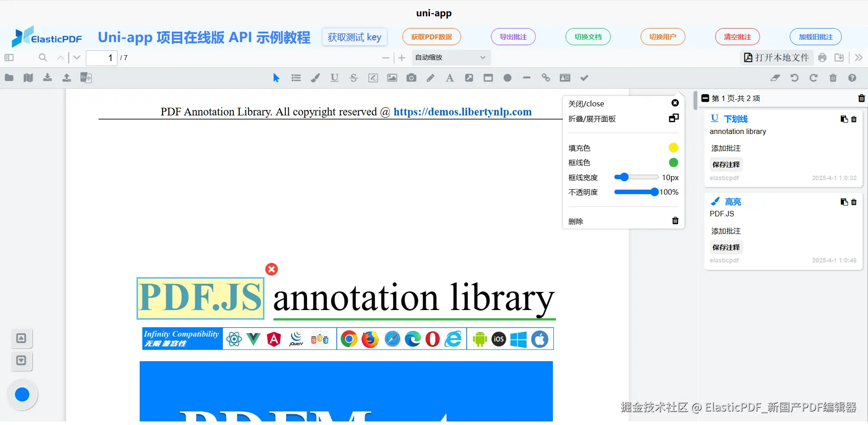Open the find in document search

pos(43,57)
